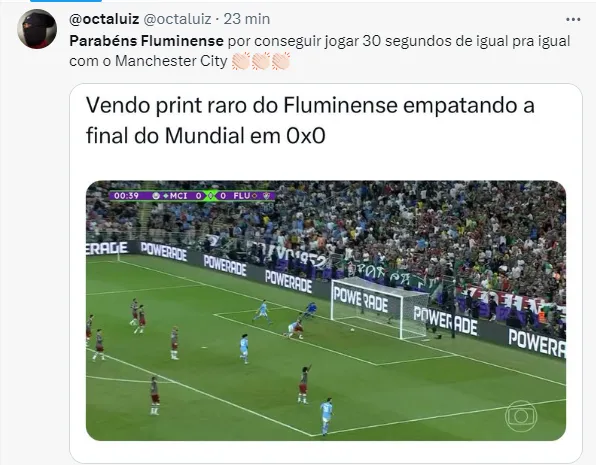Screen dimensions: 596x465
Task: Open the football match screenshot image
Action: coord(326,311)
